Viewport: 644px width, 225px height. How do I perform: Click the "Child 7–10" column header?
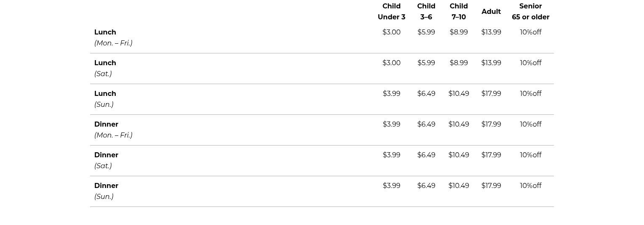click(x=458, y=12)
